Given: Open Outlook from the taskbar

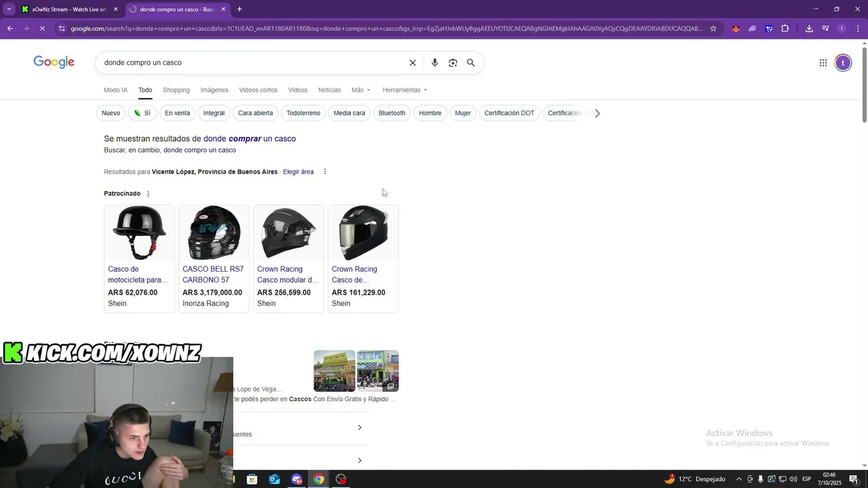Looking at the screenshot, I should click(274, 479).
